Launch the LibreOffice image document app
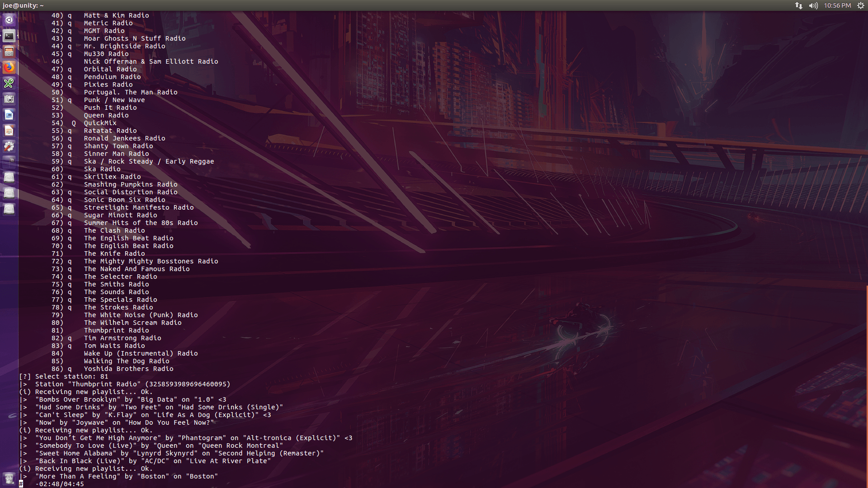The width and height of the screenshot is (868, 488). tap(9, 115)
